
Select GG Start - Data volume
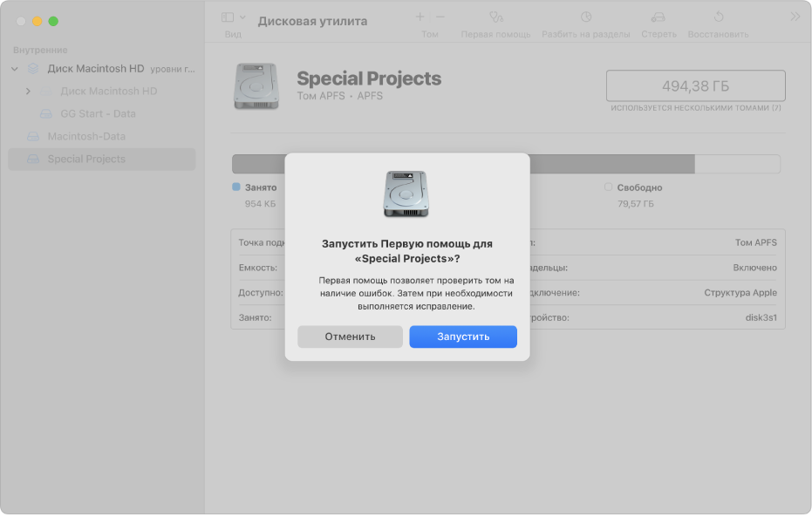coord(102,113)
